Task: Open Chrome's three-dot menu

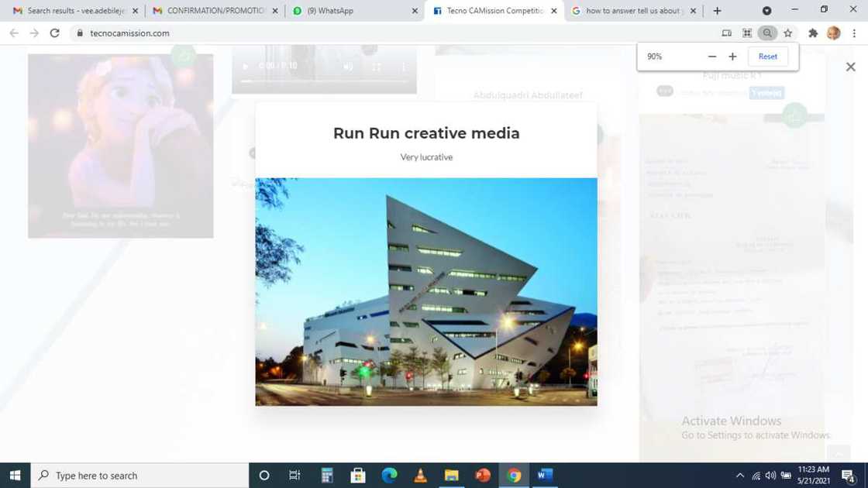Action: pos(854,33)
